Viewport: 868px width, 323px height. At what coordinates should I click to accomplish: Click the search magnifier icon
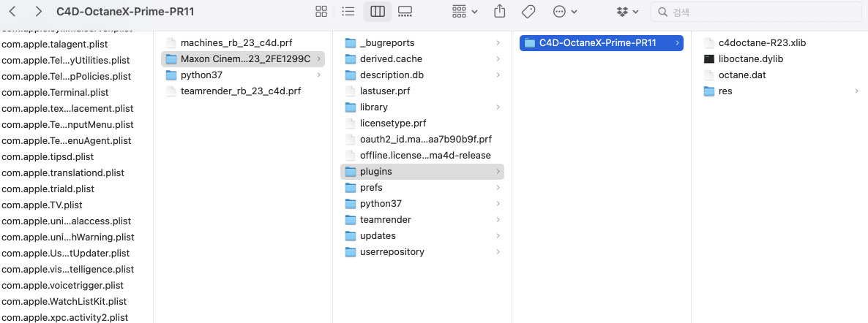click(x=662, y=12)
